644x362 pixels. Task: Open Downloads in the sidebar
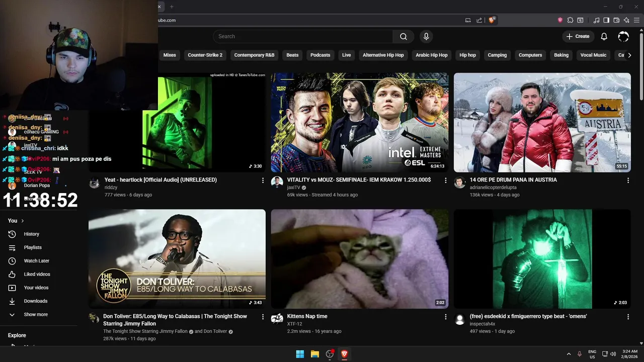[35, 301]
